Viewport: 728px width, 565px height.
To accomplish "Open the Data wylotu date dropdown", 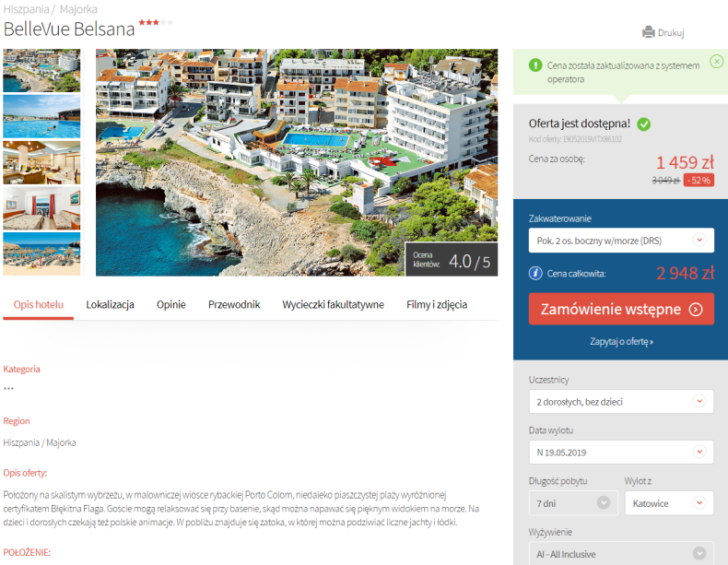I will (621, 453).
